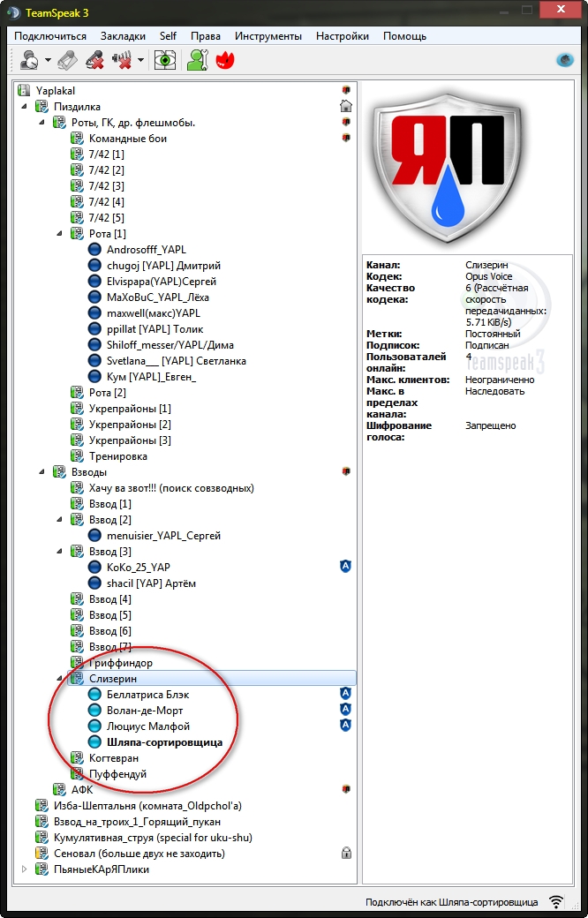Collapse the Рота [1] channel

60,234
